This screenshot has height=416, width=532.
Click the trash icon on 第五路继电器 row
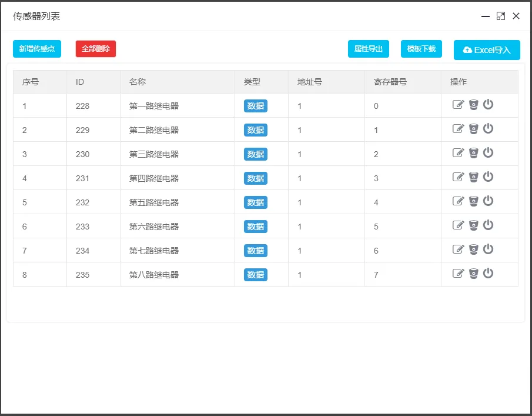(473, 202)
